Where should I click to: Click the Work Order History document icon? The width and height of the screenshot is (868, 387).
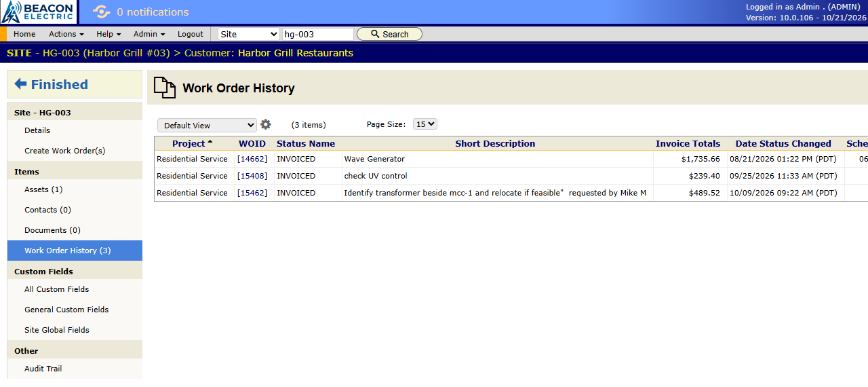click(x=163, y=88)
